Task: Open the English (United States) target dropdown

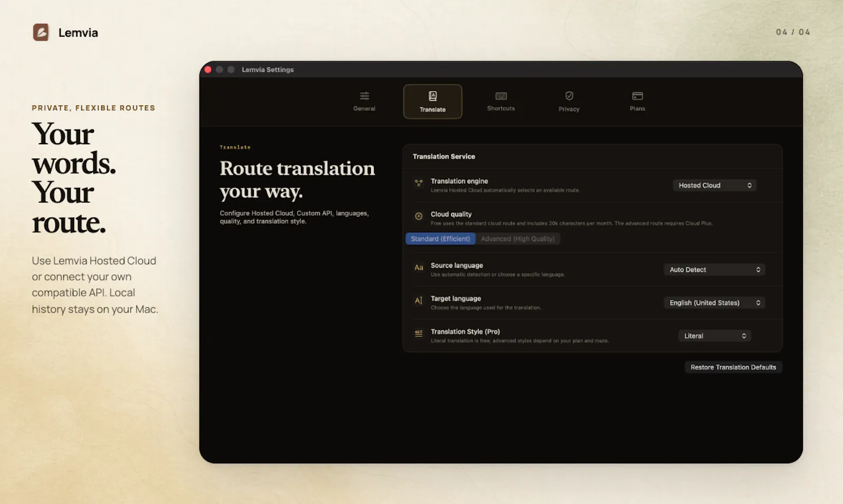Action: pos(714,303)
